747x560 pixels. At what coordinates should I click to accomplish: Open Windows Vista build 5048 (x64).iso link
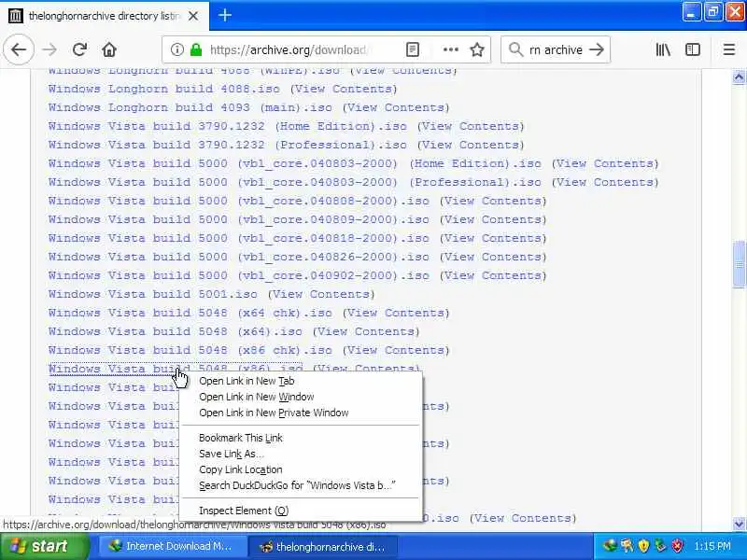click(175, 331)
